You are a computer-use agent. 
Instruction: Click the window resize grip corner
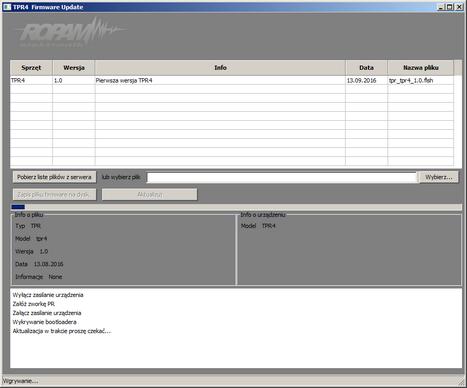(x=461, y=381)
